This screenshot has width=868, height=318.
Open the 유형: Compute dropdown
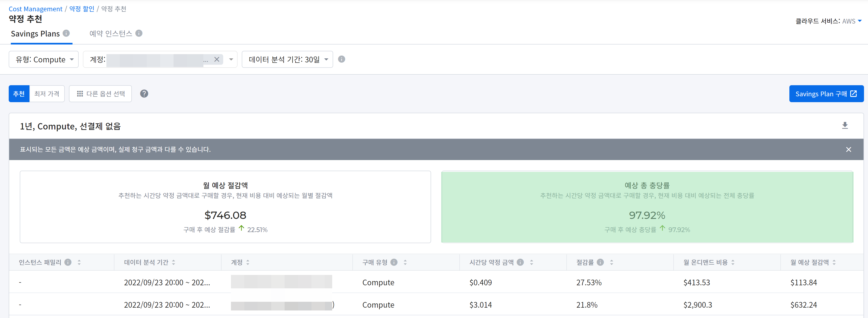click(x=44, y=60)
